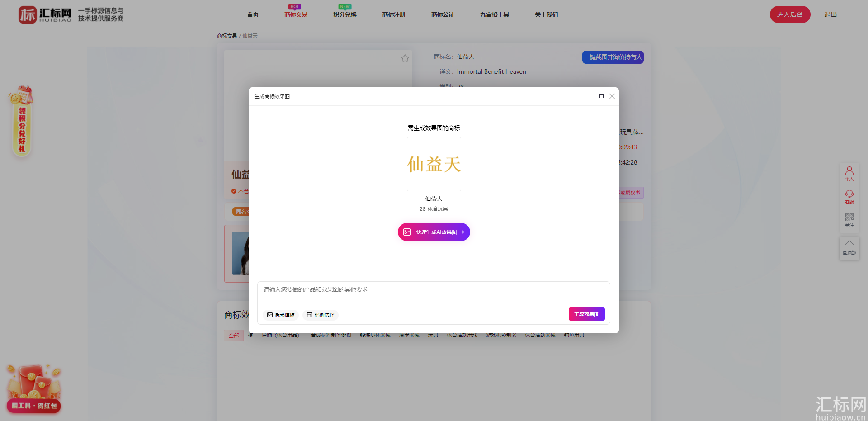Viewport: 868px width, 421px height.
Task: Open the 话术模板 prompt templates
Action: 281,315
